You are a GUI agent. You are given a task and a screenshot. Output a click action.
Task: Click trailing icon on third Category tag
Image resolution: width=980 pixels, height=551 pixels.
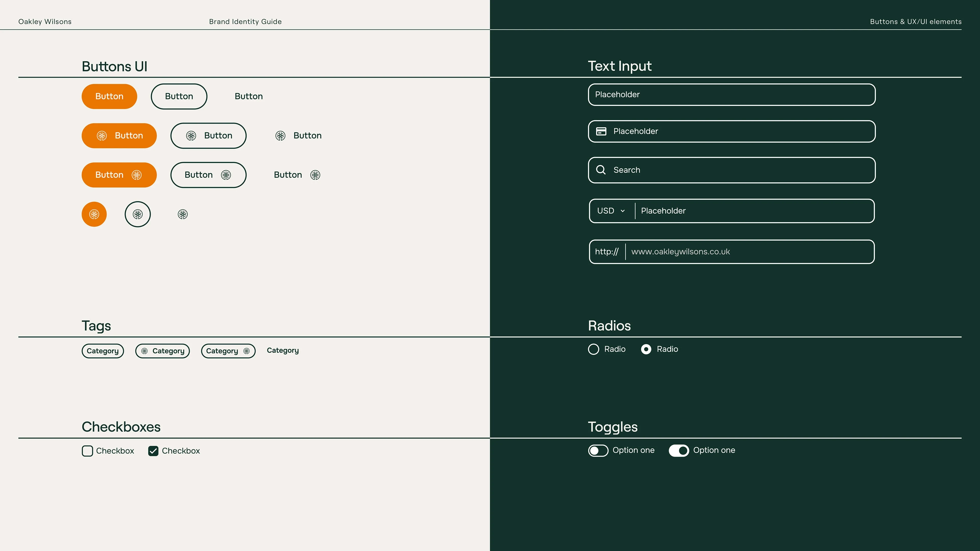pyautogui.click(x=247, y=351)
